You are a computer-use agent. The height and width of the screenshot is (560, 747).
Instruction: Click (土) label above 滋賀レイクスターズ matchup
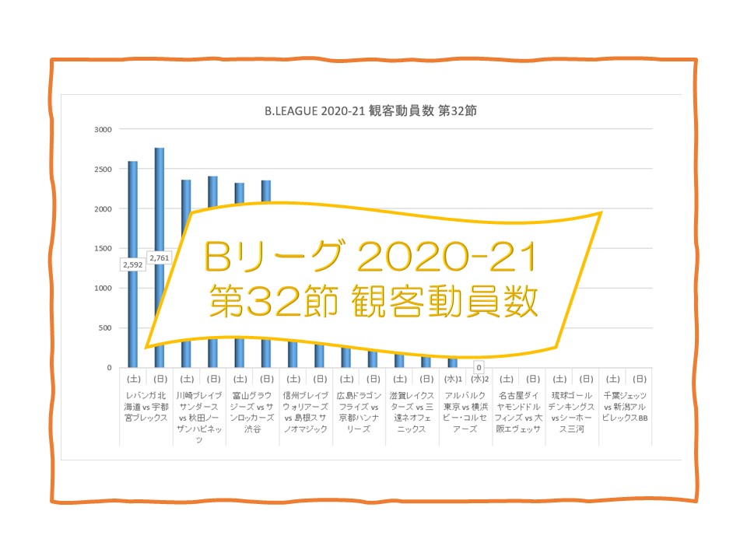[x=400, y=379]
